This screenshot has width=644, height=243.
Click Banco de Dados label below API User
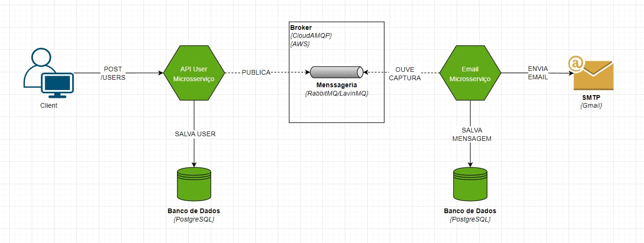194,211
